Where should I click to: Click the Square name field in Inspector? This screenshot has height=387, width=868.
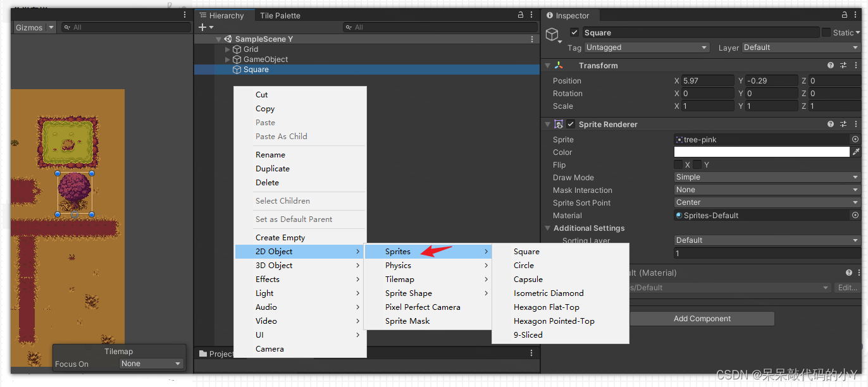700,33
